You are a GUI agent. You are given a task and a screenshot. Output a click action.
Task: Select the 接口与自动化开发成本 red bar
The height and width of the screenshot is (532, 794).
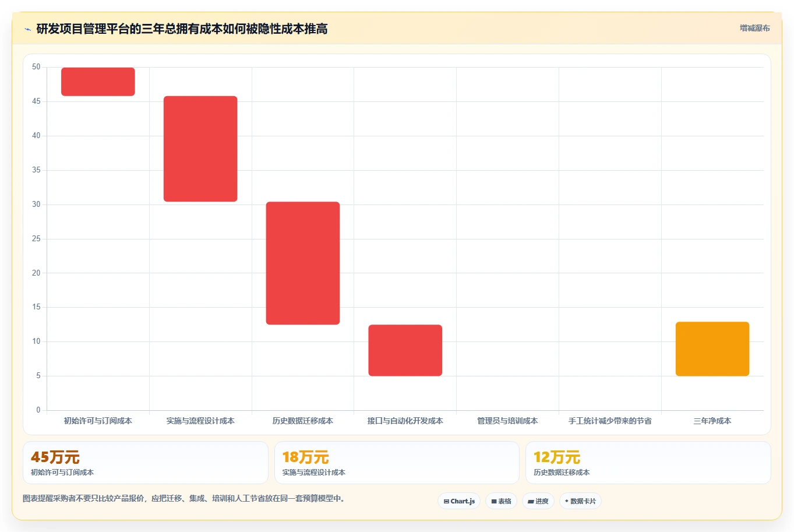pos(405,350)
